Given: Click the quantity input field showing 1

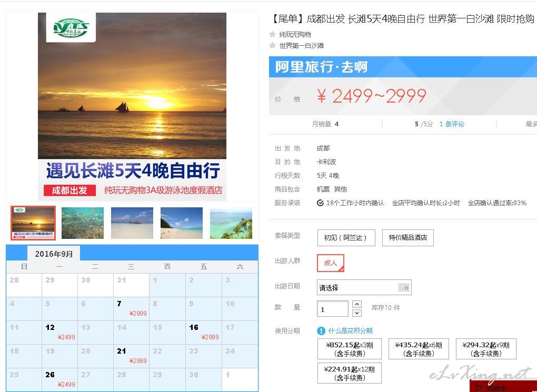Looking at the screenshot, I should click(x=333, y=309).
